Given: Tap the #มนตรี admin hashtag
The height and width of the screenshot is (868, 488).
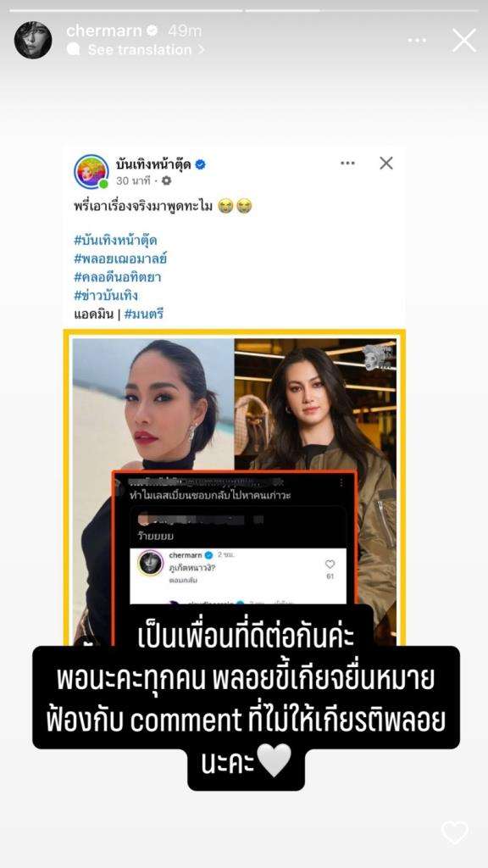Looking at the screenshot, I should (144, 314).
